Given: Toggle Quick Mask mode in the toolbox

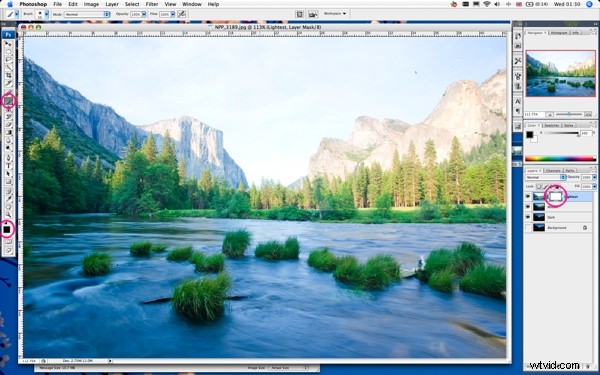Looking at the screenshot, I should (x=8, y=242).
